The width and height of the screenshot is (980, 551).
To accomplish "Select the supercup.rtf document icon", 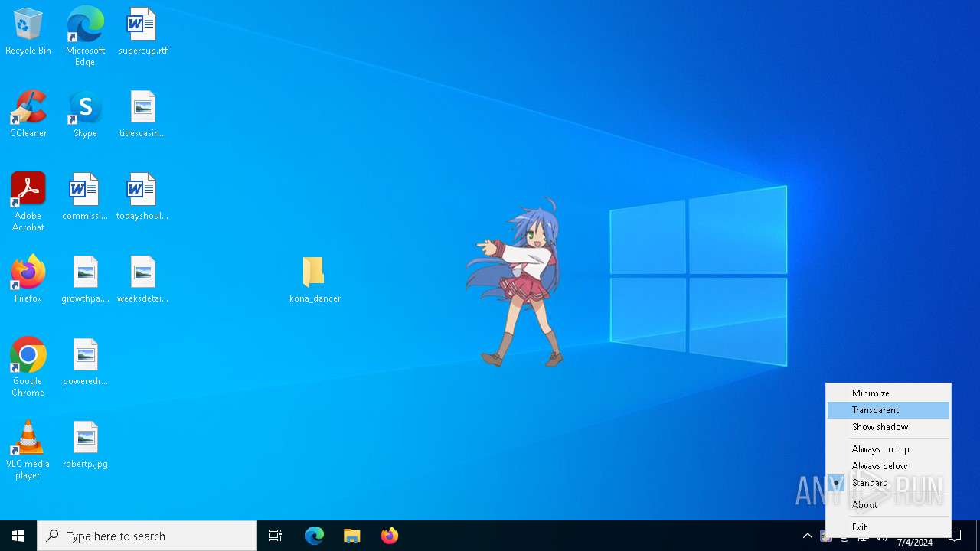I will pos(142,31).
